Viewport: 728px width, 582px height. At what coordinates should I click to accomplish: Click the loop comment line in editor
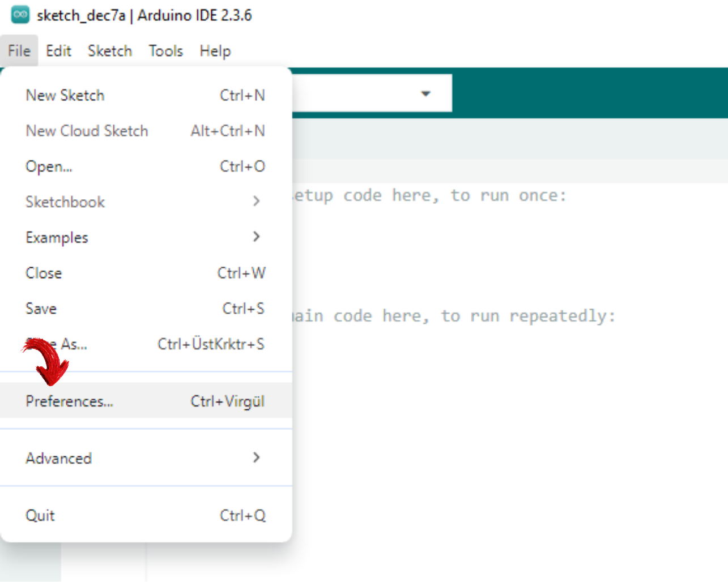pos(453,316)
